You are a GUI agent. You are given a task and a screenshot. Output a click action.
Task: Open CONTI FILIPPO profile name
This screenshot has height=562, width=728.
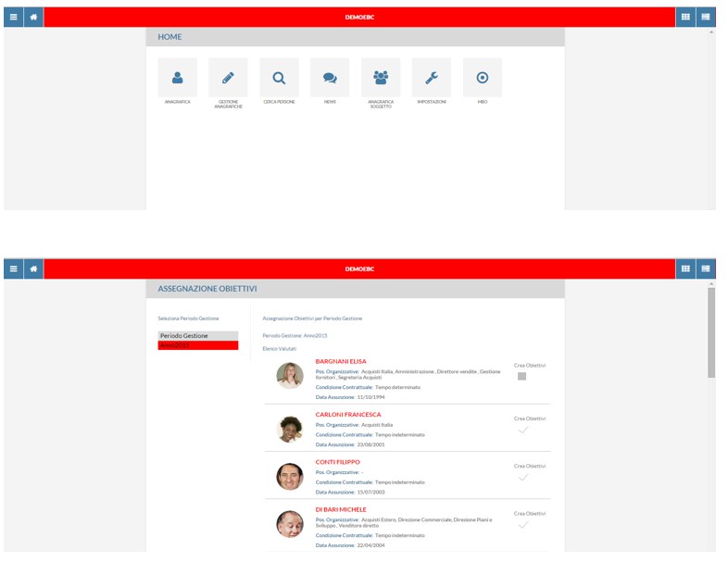coord(337,462)
